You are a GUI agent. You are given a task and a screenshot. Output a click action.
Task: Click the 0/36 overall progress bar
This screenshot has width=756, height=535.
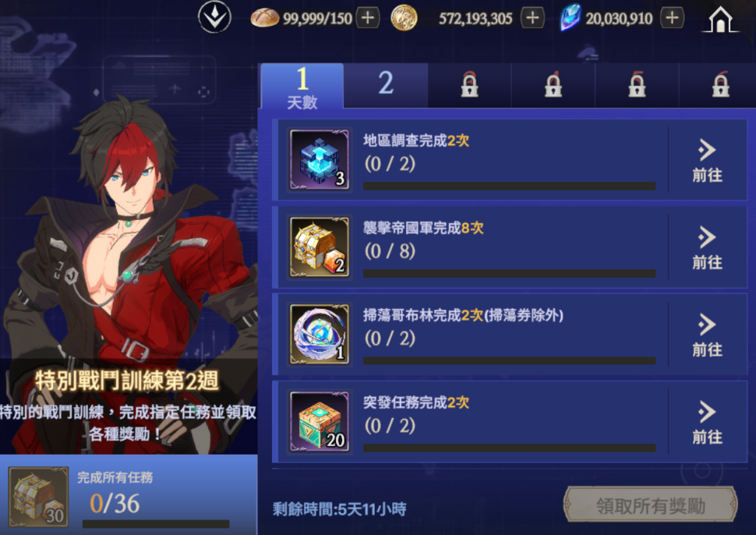click(156, 523)
